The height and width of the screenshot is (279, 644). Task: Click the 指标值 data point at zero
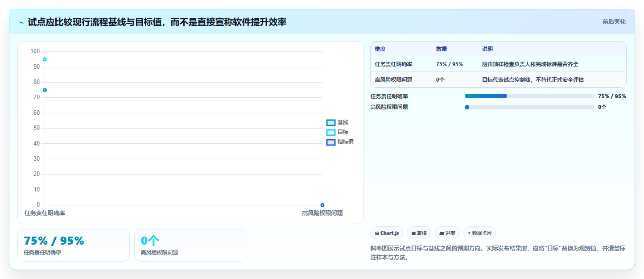[322, 205]
